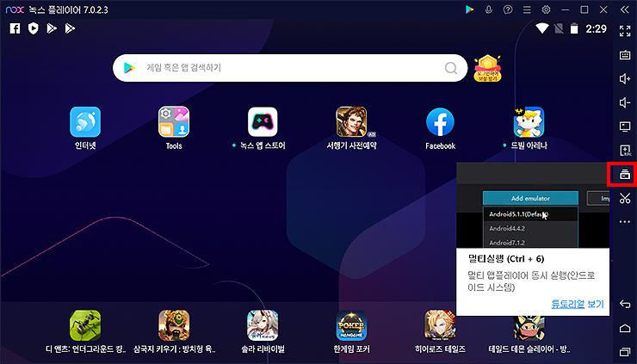Click the magnifier icon in search bar
The image size is (637, 364).
pyautogui.click(x=451, y=68)
